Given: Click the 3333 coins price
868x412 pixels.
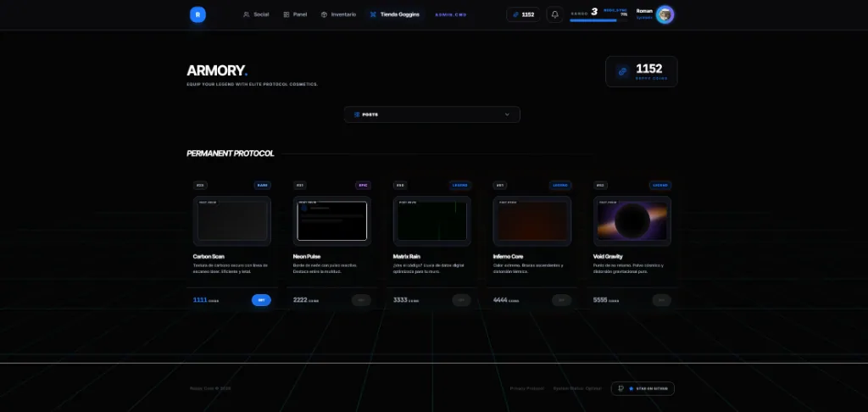Looking at the screenshot, I should click(x=406, y=300).
